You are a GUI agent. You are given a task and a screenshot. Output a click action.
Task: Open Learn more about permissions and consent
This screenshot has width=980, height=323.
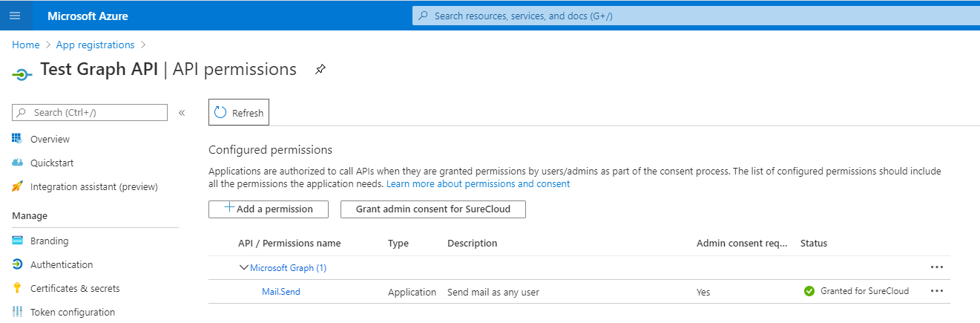[478, 183]
